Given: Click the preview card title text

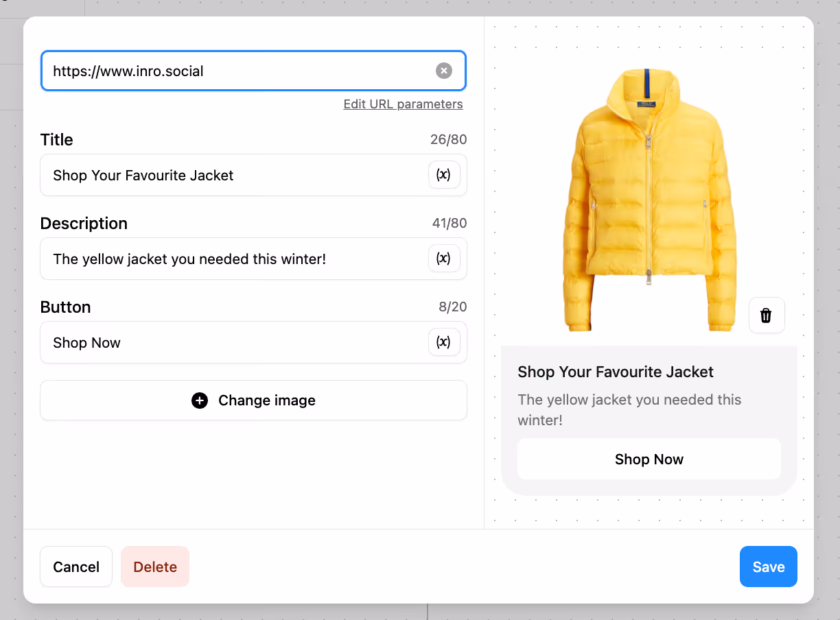Looking at the screenshot, I should [x=616, y=372].
